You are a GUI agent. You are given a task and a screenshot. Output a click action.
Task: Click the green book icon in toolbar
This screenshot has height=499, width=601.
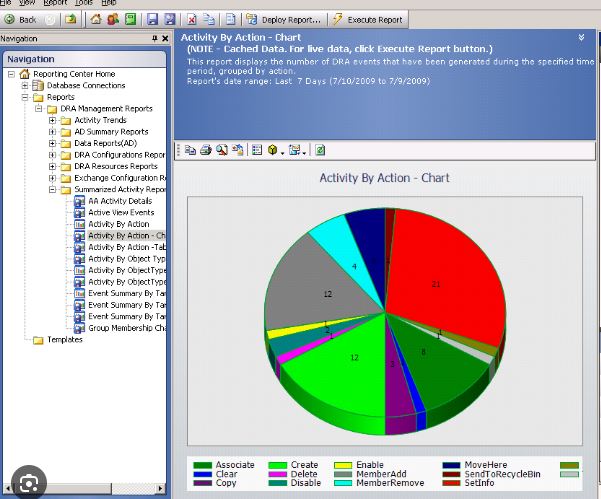(x=130, y=19)
